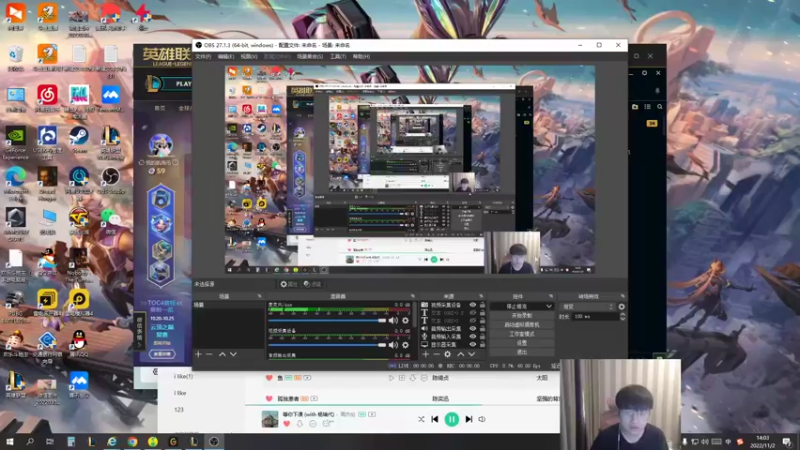The height and width of the screenshot is (450, 800).
Task: Click 启动虚拟摄像机 virtual camera button
Action: coord(521,324)
